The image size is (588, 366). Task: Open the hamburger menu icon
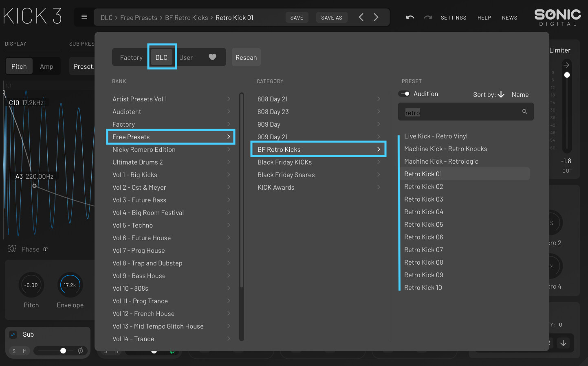84,17
